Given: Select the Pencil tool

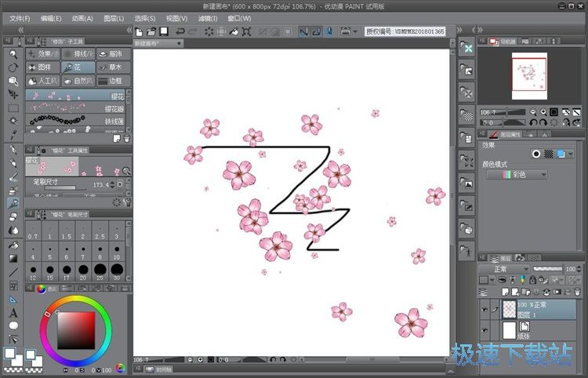Looking at the screenshot, I should (x=13, y=163).
